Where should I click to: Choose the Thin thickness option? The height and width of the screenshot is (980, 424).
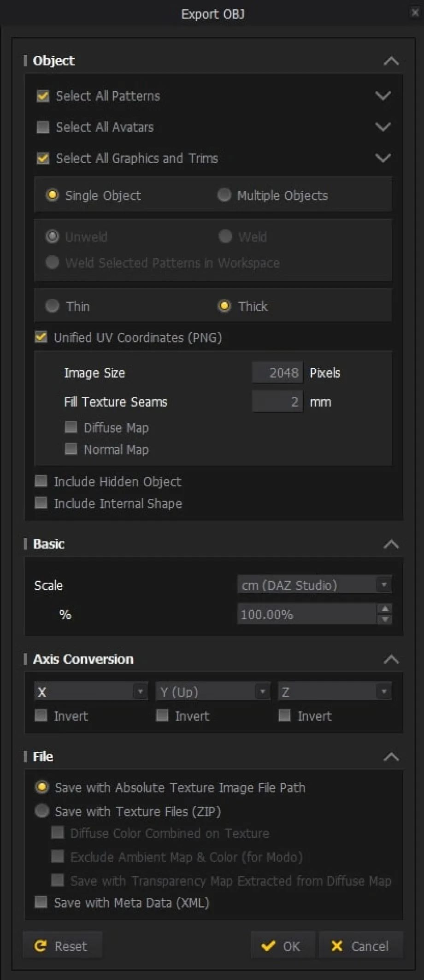click(x=53, y=306)
